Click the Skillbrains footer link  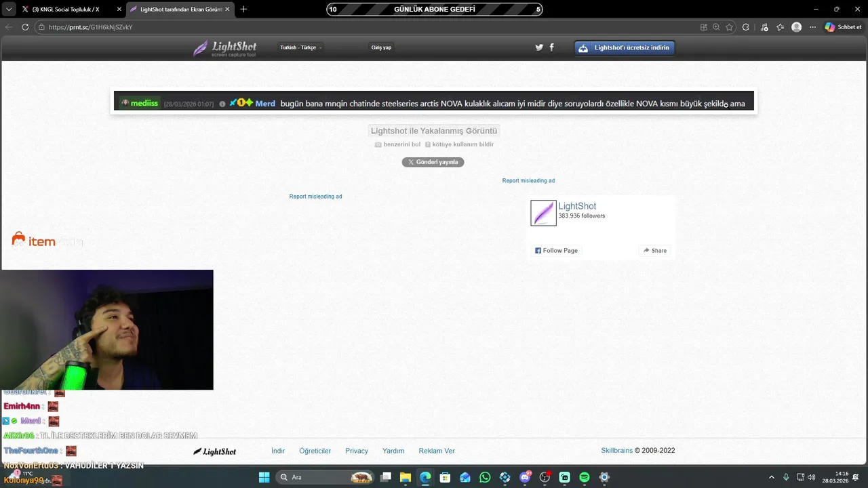point(616,451)
